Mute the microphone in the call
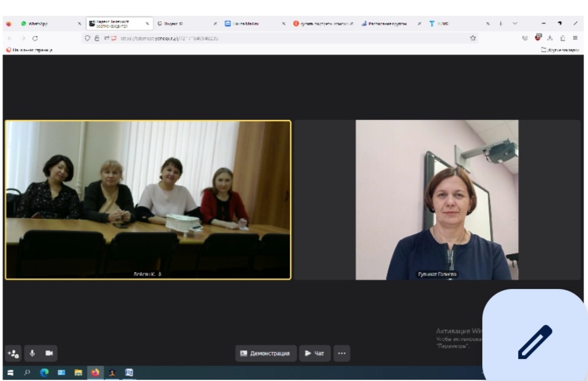The width and height of the screenshot is (588, 381). (x=32, y=353)
